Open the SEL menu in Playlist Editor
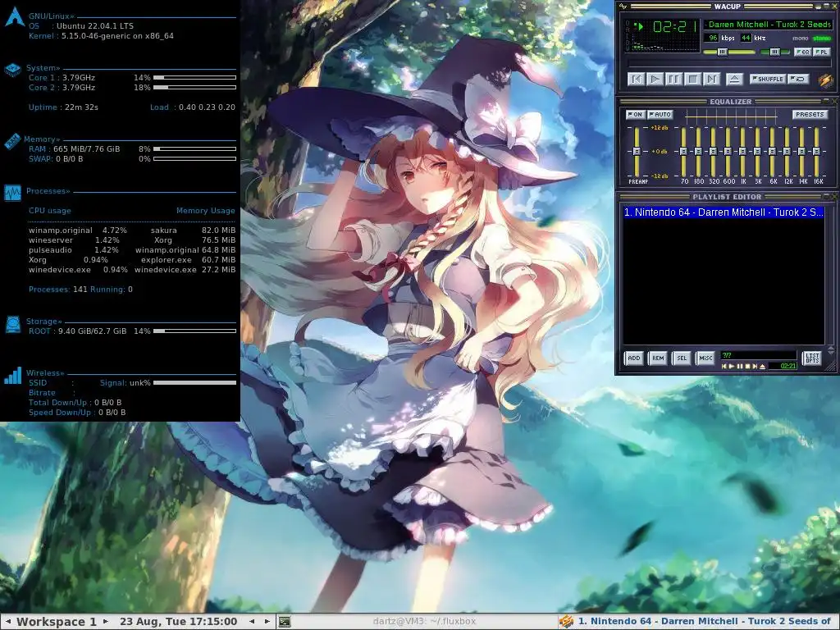Viewport: 840px width, 630px height. [x=682, y=358]
